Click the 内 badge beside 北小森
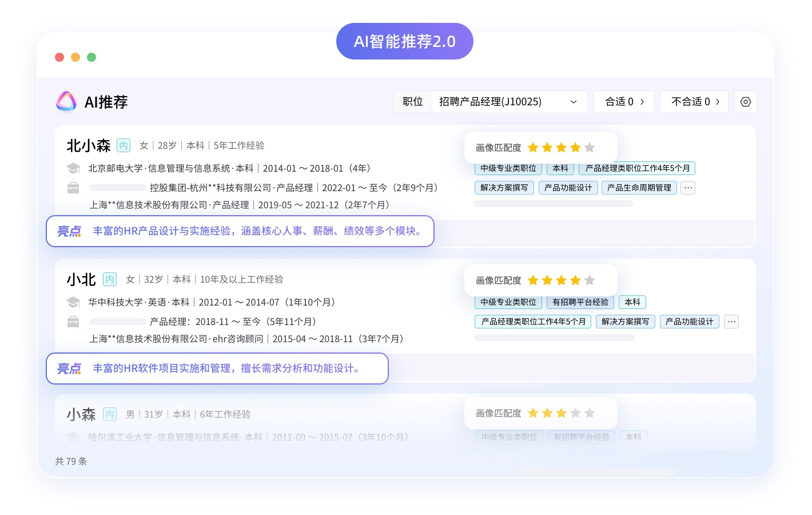The width and height of the screenshot is (812, 515). click(x=124, y=145)
